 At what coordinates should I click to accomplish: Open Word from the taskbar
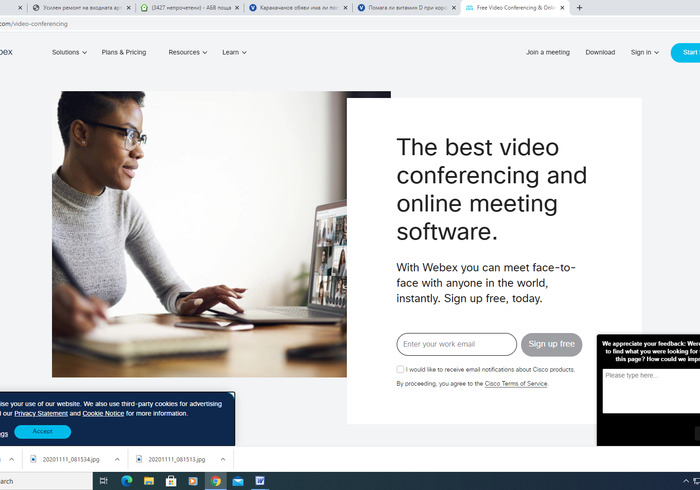260,481
